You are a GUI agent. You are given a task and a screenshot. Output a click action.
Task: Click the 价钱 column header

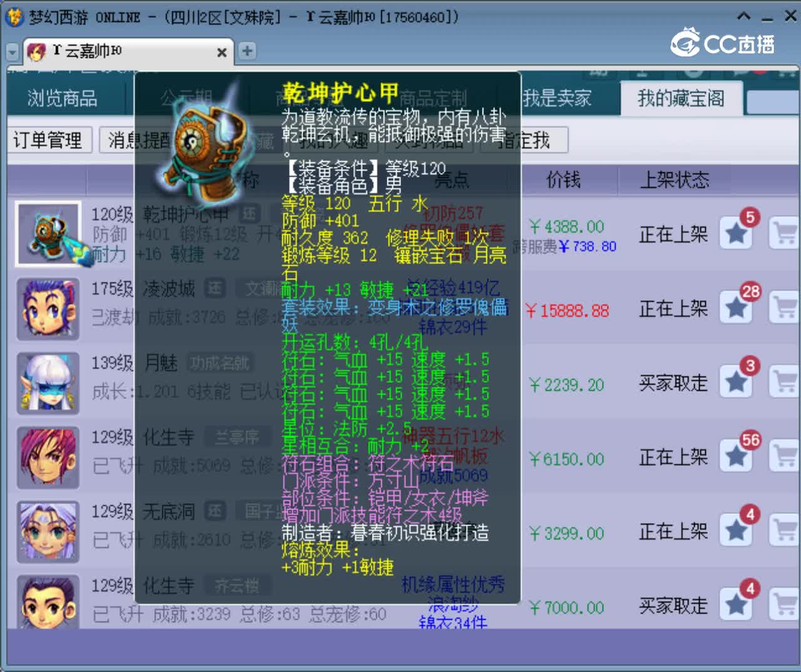563,180
